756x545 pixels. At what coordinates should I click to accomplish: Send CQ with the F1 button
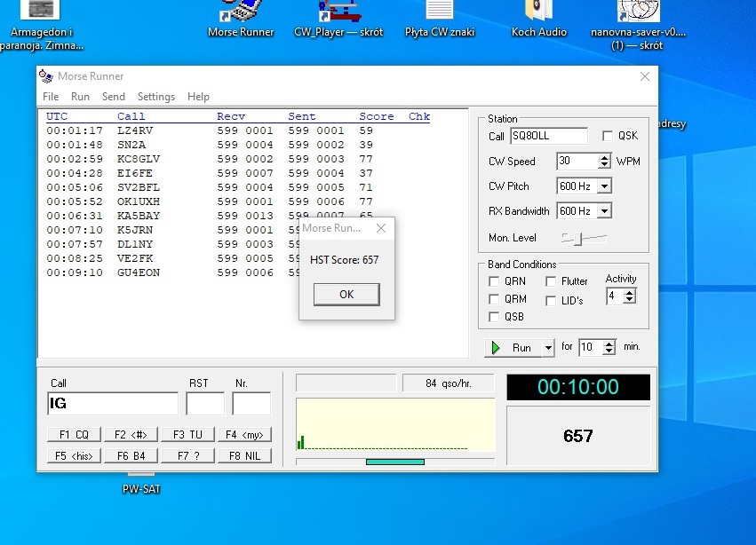[x=74, y=435]
